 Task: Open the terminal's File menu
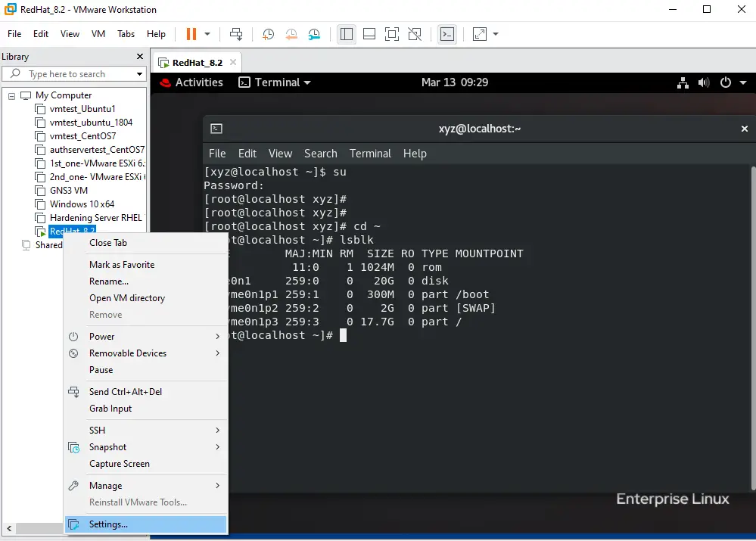(217, 154)
